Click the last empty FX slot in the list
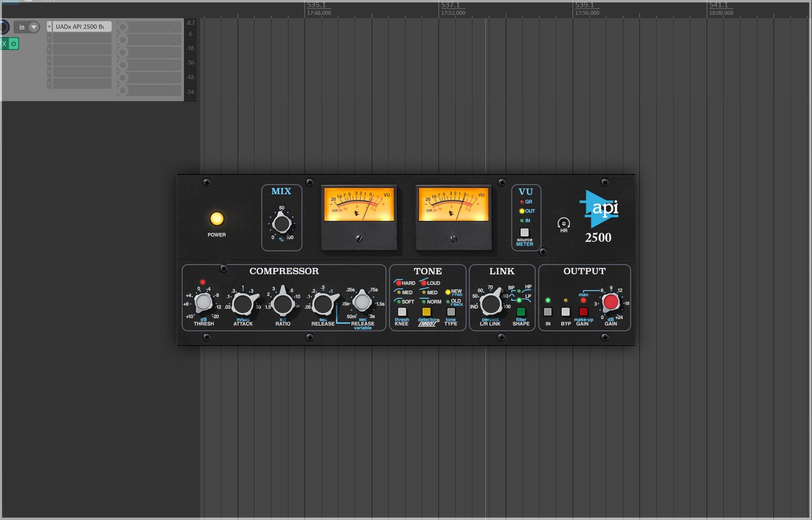 (82, 83)
